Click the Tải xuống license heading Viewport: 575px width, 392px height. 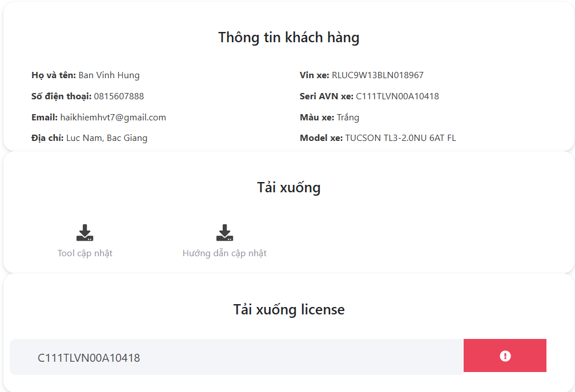pyautogui.click(x=288, y=310)
